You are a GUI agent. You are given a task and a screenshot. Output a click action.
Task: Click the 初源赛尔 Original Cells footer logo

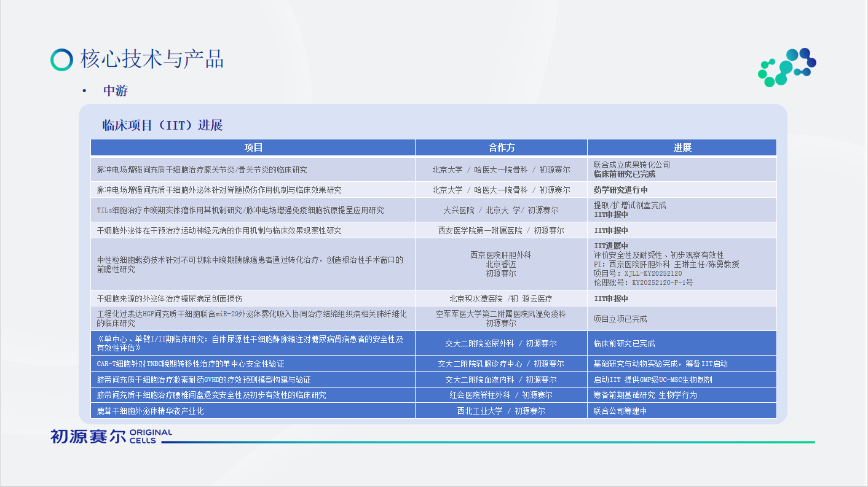111,436
